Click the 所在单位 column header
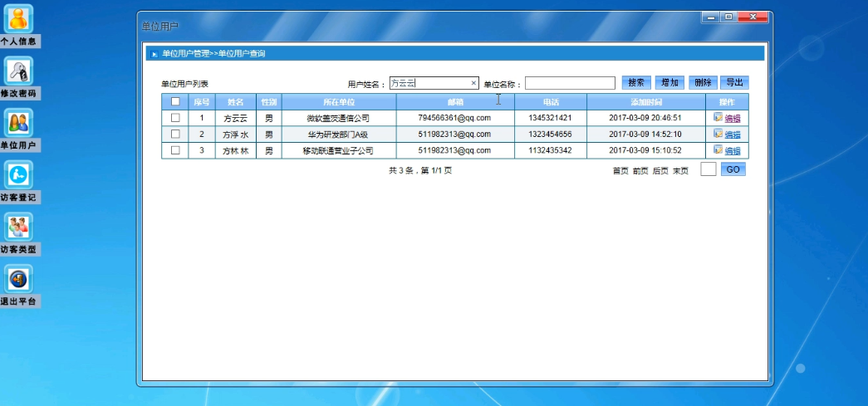This screenshot has height=406, width=868. coord(339,102)
